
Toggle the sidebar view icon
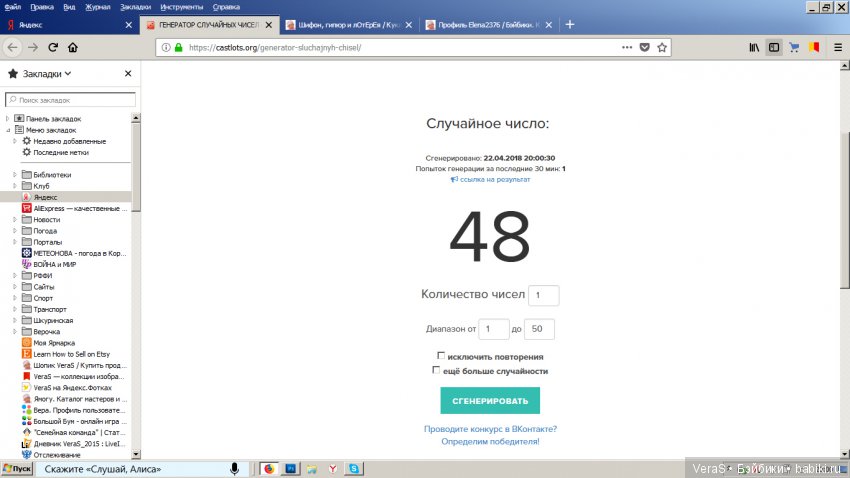click(x=774, y=47)
